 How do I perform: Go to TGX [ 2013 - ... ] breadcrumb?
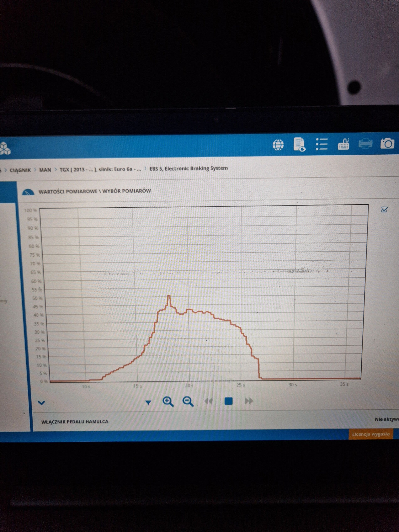click(x=100, y=169)
